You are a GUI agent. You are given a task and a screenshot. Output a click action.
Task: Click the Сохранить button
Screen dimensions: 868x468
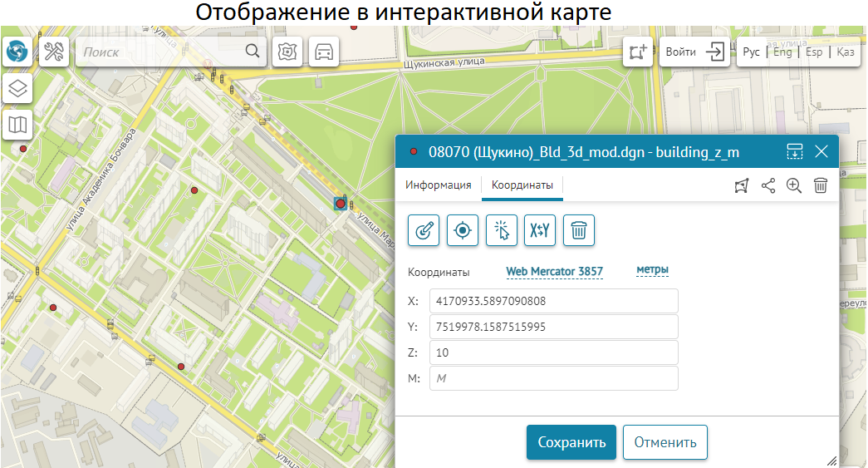coord(571,442)
